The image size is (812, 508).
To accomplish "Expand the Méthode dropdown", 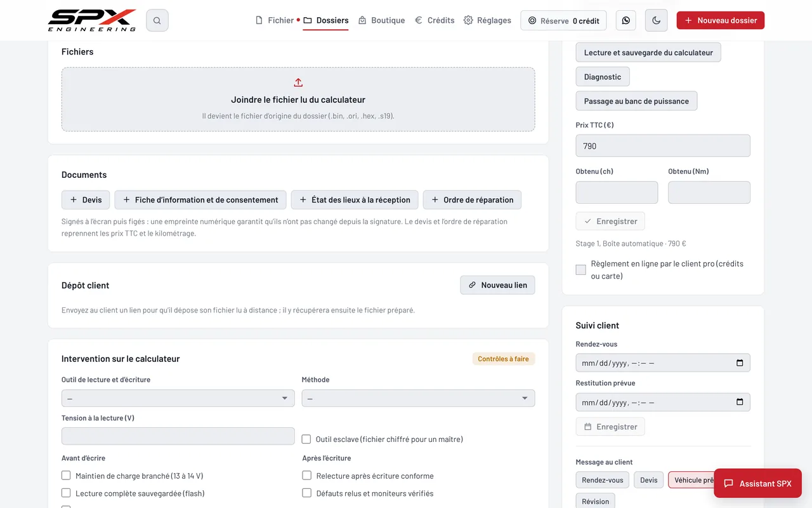I will (418, 398).
